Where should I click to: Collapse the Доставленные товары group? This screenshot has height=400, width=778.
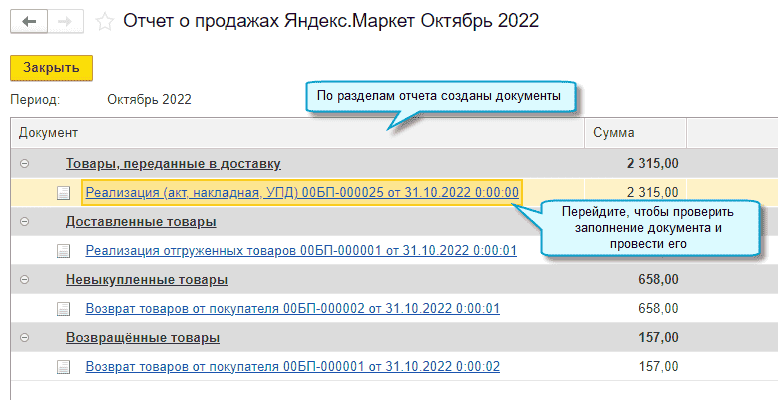(24, 221)
